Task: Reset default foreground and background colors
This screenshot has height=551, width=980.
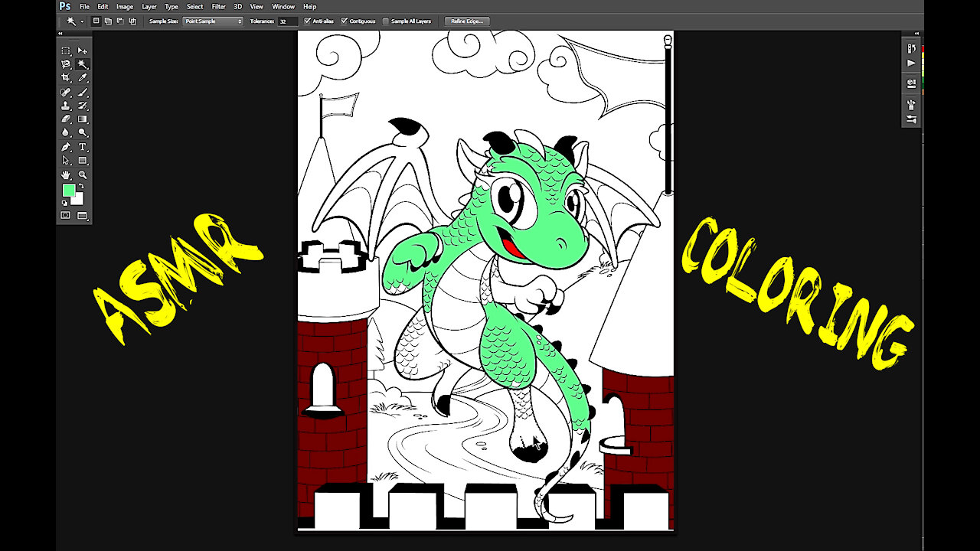Action: click(x=64, y=203)
